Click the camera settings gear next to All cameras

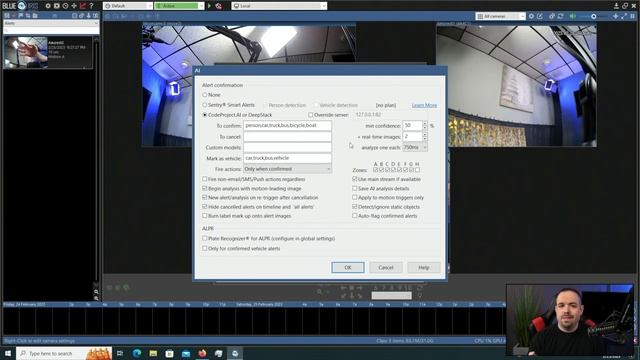(x=531, y=16)
